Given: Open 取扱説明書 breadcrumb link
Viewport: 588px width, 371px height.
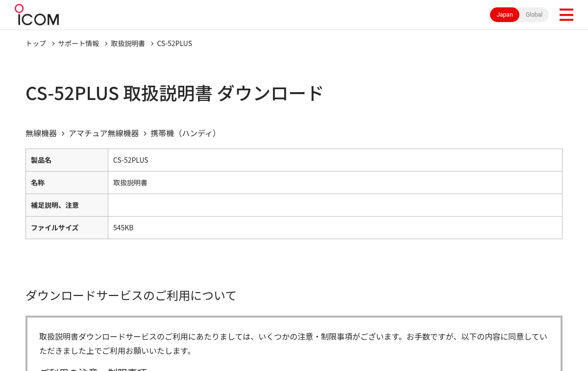Looking at the screenshot, I should [128, 43].
